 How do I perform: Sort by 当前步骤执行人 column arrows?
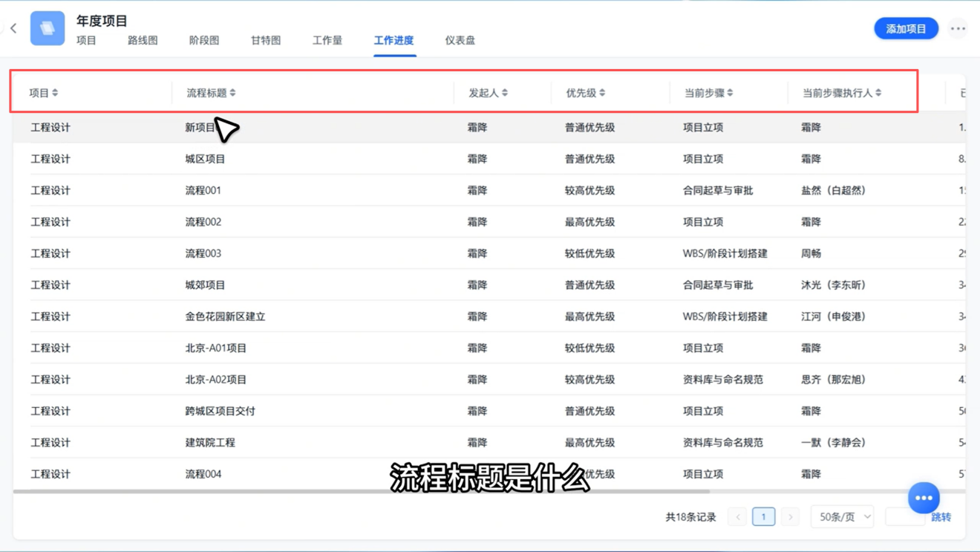[878, 93]
